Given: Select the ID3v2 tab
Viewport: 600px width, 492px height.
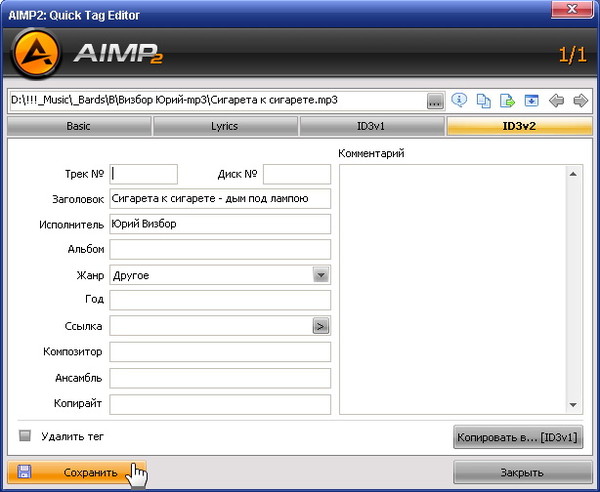Looking at the screenshot, I should 519,126.
